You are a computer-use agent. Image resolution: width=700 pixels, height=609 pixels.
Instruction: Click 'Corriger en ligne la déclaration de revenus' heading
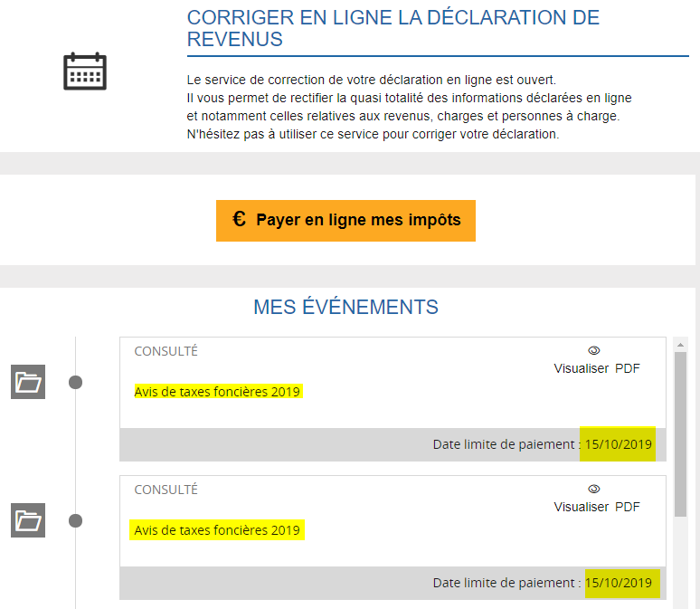[x=393, y=28]
